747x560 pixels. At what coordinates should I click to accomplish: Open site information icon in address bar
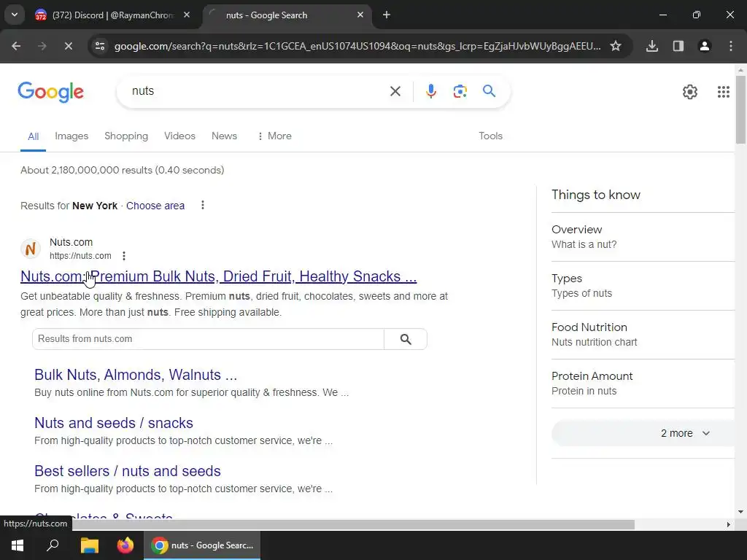click(x=100, y=46)
